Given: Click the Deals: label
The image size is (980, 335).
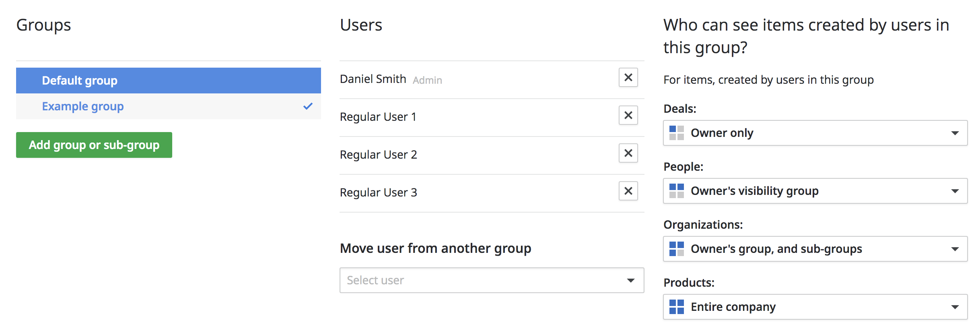Looking at the screenshot, I should tap(679, 109).
